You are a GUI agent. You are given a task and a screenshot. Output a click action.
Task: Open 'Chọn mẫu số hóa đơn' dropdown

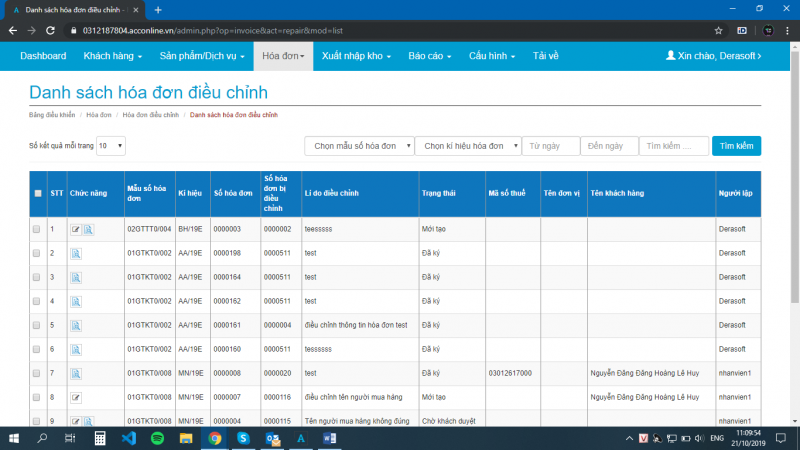(x=359, y=146)
